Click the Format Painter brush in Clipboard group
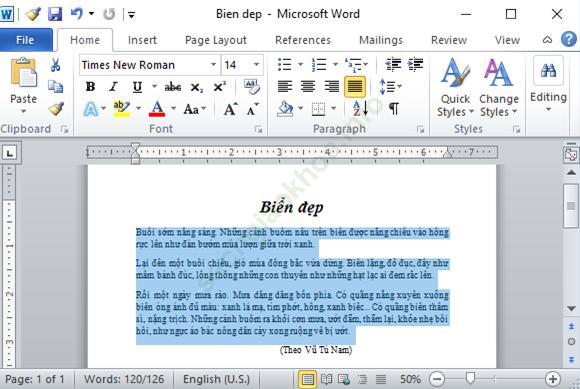Viewport: 580px width, 389px height. pos(56,109)
